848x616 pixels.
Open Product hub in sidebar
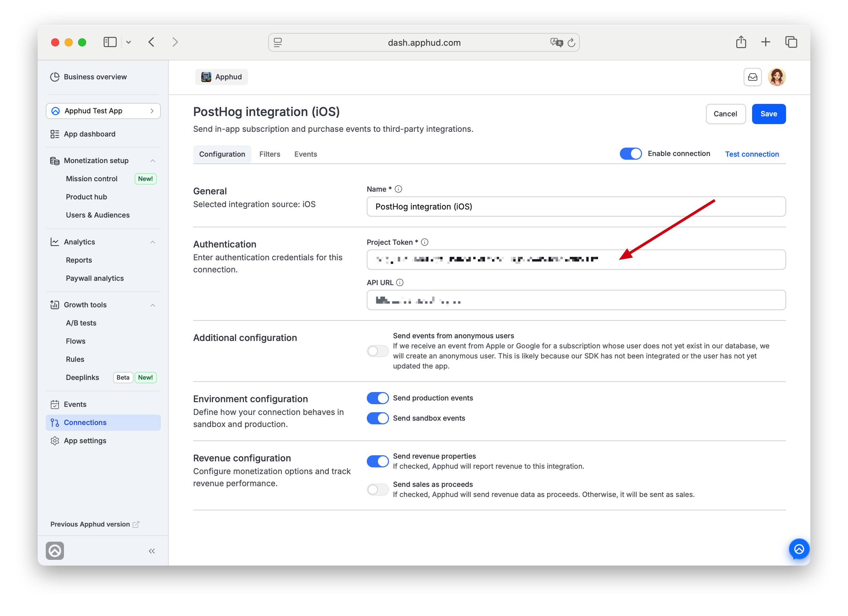[x=86, y=197]
